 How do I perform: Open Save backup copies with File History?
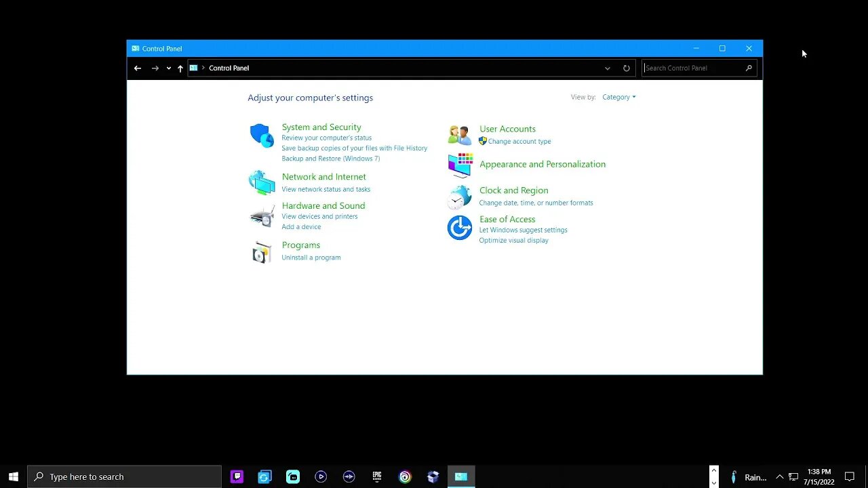(x=355, y=148)
